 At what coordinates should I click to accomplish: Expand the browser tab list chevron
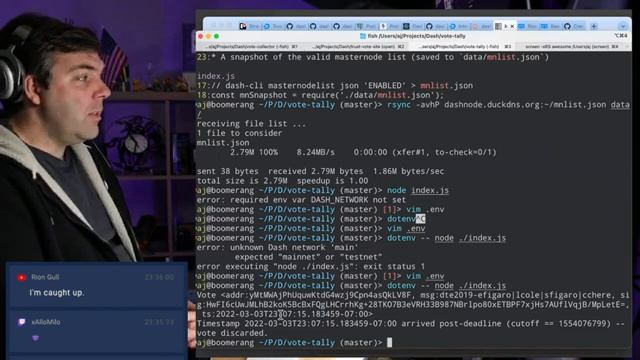[623, 26]
